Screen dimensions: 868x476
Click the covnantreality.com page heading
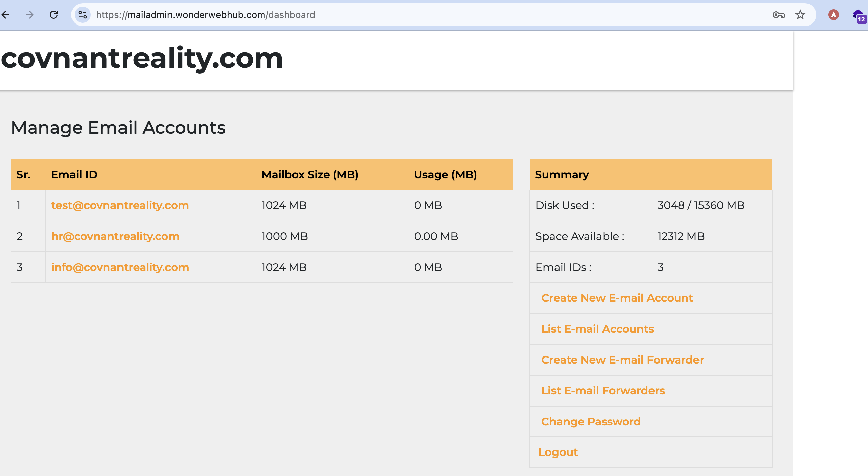(142, 59)
